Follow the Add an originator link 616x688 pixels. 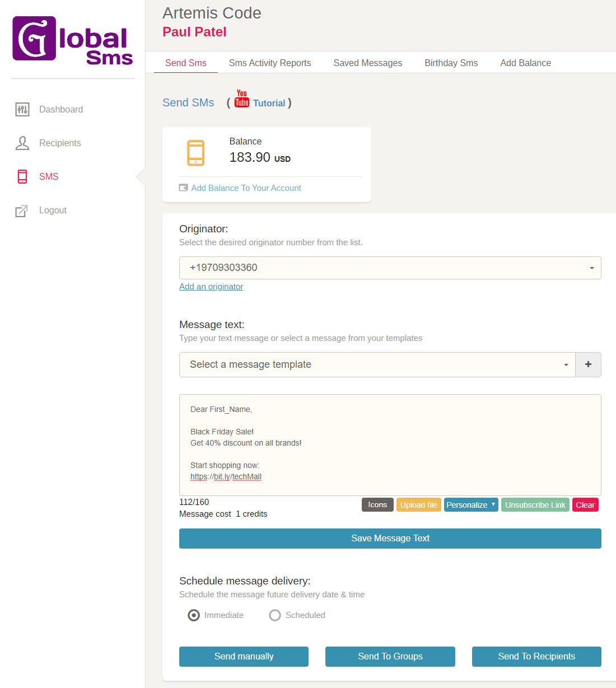[x=211, y=287]
